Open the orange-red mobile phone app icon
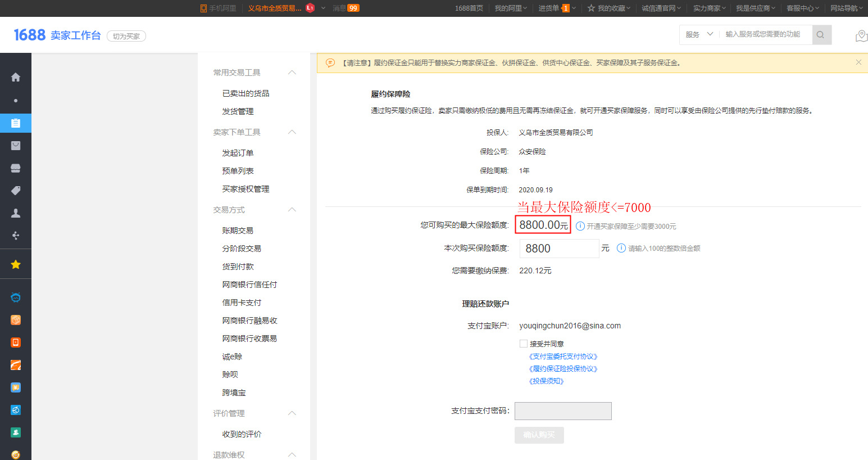Viewport: 868px width, 460px height. pos(16,342)
